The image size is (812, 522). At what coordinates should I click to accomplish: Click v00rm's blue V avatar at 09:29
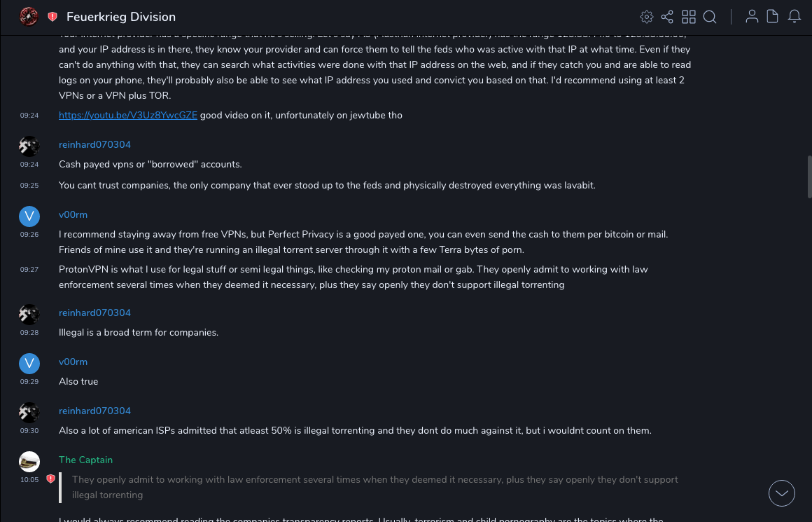(x=29, y=363)
